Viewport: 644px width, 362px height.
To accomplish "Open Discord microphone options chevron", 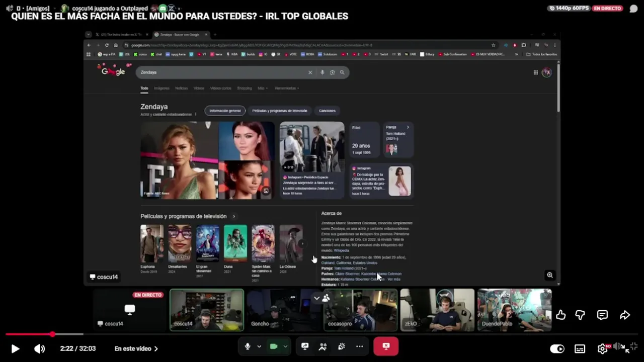I will (x=259, y=346).
